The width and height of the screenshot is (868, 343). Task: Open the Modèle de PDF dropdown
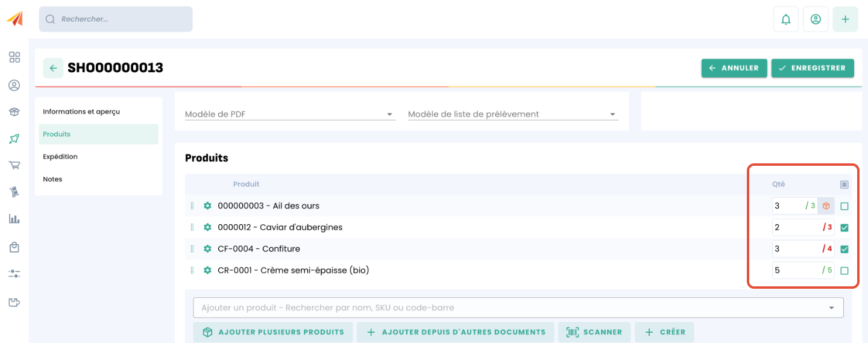290,114
